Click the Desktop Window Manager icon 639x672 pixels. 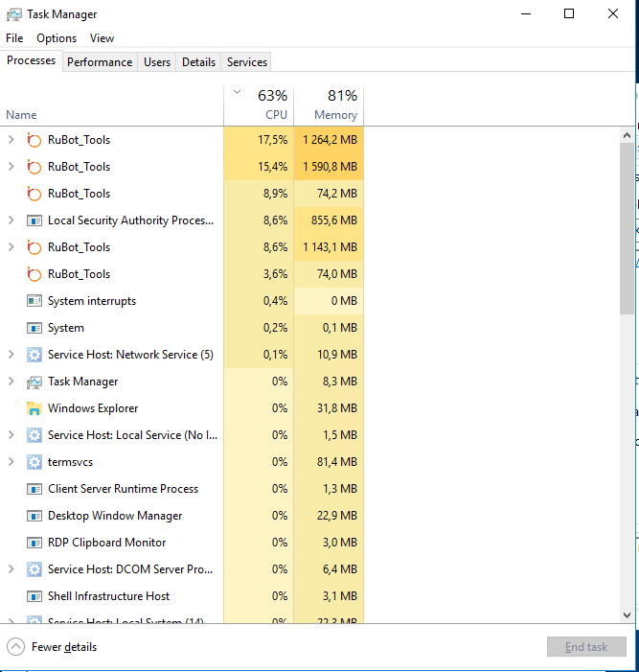34,516
